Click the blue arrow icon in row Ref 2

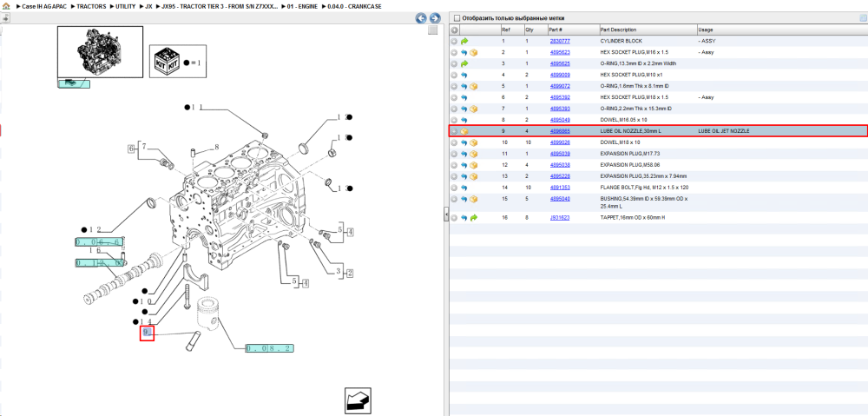[464, 53]
